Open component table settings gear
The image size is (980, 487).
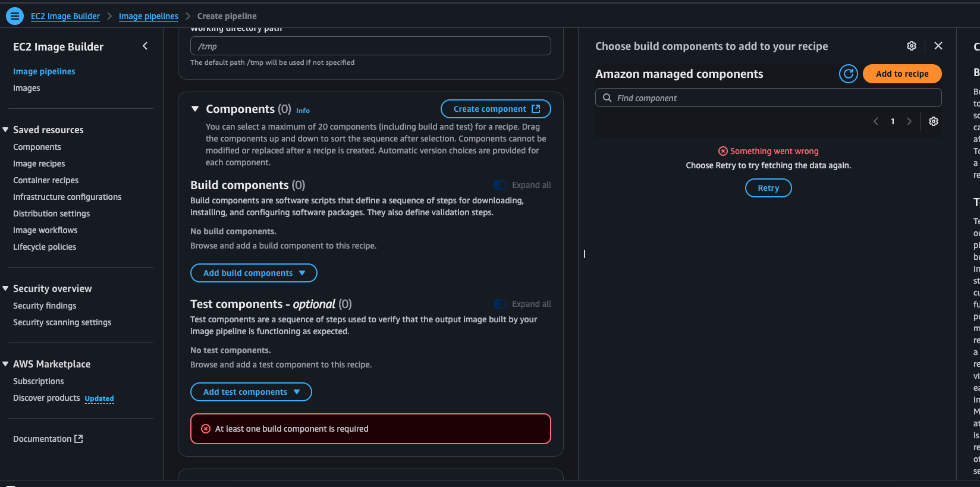click(934, 121)
